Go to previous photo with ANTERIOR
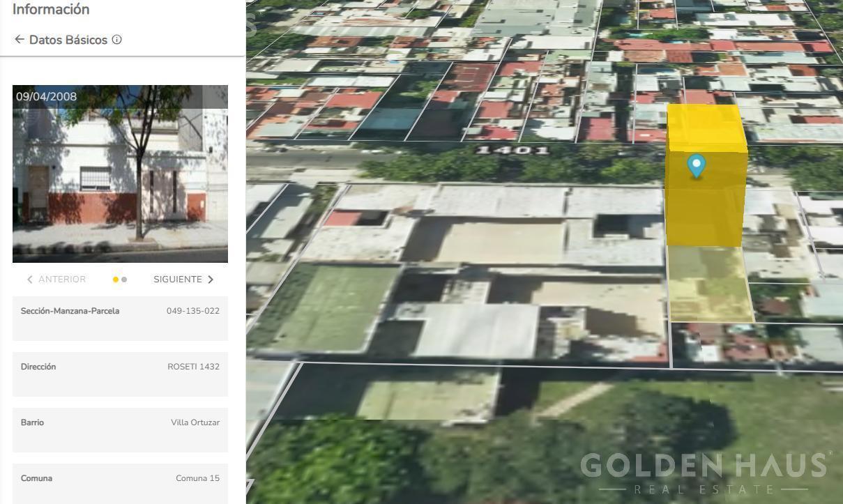843x504 pixels. 56,280
